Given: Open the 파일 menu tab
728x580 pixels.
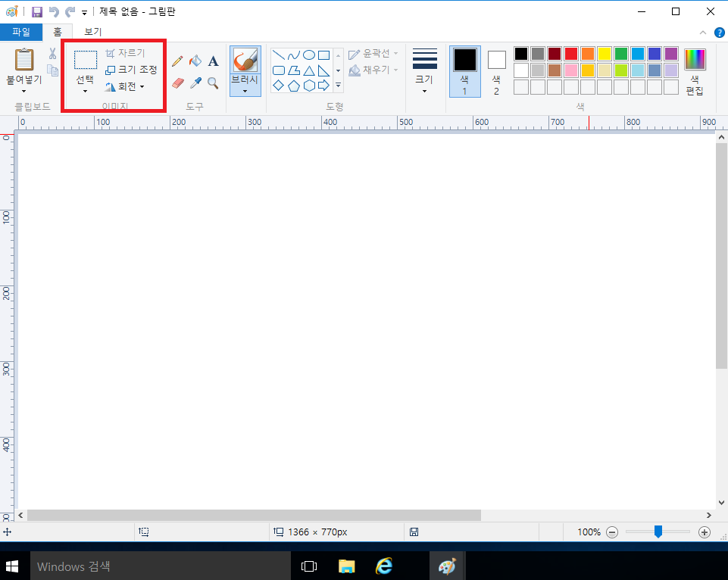Looking at the screenshot, I should 21,32.
